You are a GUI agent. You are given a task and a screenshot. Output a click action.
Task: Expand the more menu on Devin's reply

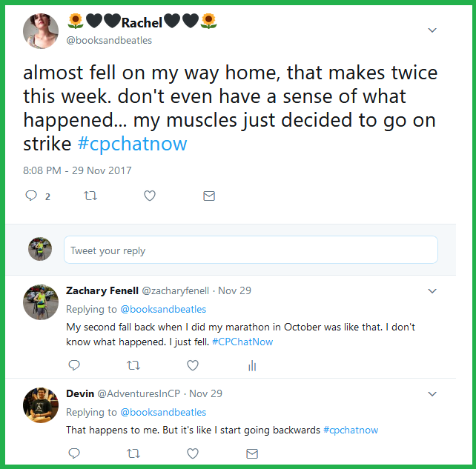coord(432,394)
